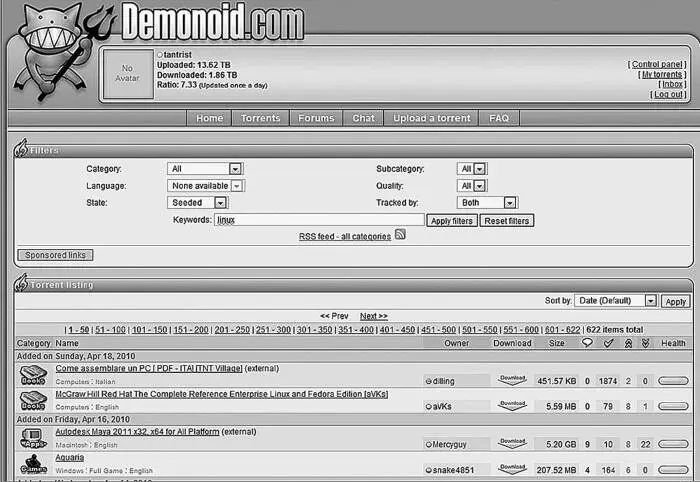Click health bar of Autodesk Maya row
700x482 pixels.
pyautogui.click(x=673, y=444)
